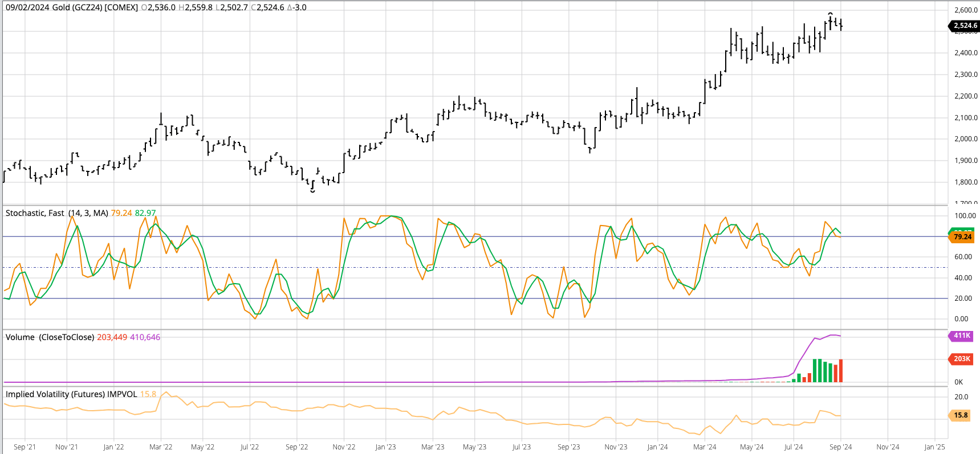Click the green 82.97 value in stochastic header
The width and height of the screenshot is (980, 454).
[x=145, y=213]
